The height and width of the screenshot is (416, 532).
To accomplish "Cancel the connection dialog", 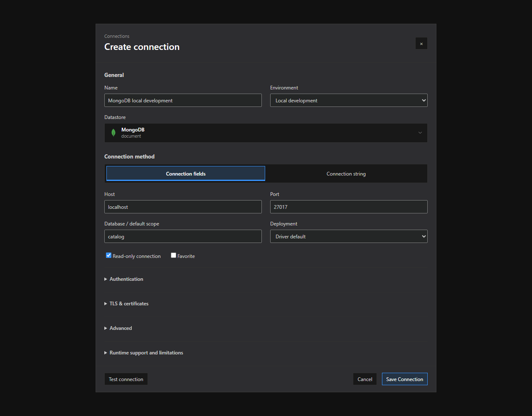I will [x=365, y=379].
